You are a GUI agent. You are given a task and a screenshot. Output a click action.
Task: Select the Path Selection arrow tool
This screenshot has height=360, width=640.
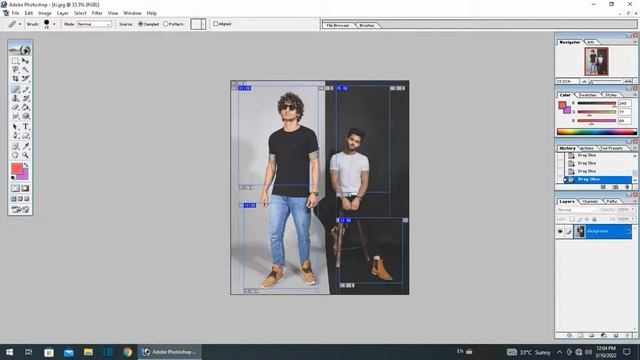15,127
